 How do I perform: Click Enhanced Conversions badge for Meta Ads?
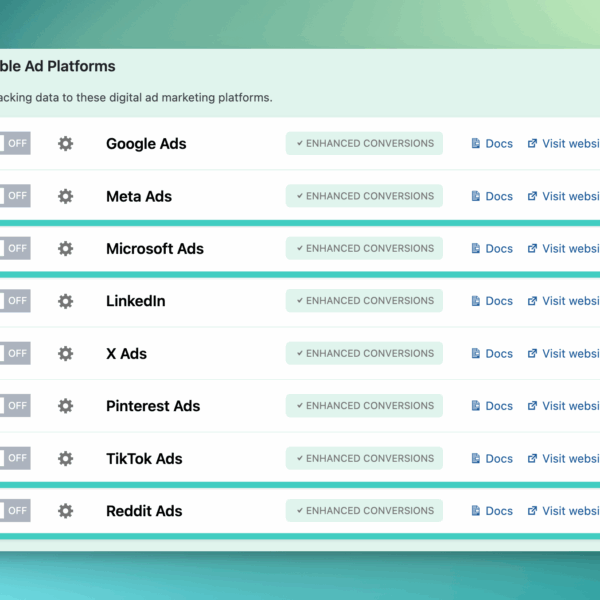pyautogui.click(x=364, y=196)
